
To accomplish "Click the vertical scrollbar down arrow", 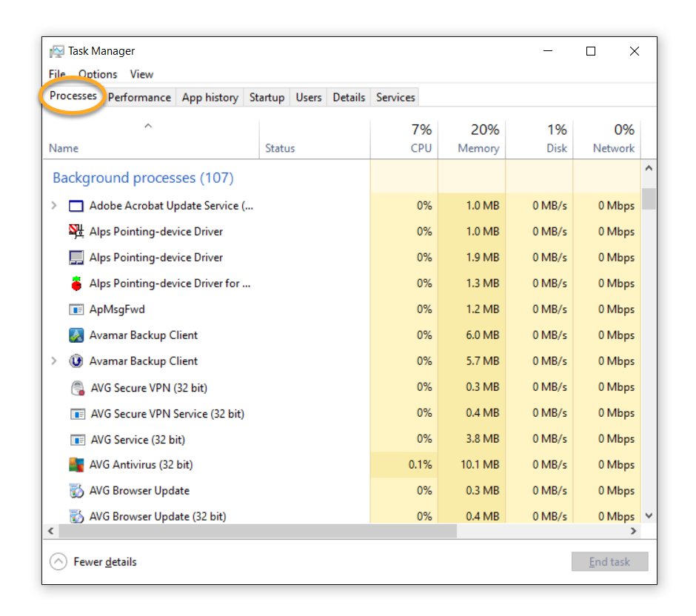I will pos(649,515).
